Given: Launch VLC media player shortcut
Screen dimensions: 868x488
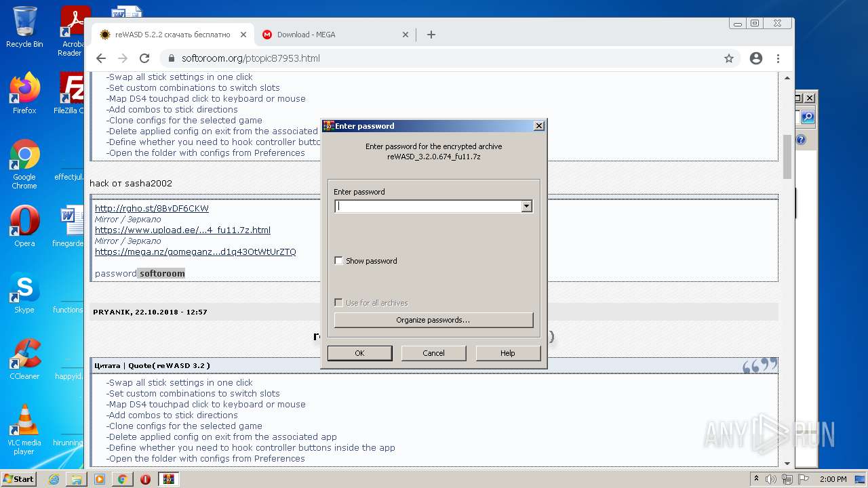Looking at the screenshot, I should [x=24, y=430].
